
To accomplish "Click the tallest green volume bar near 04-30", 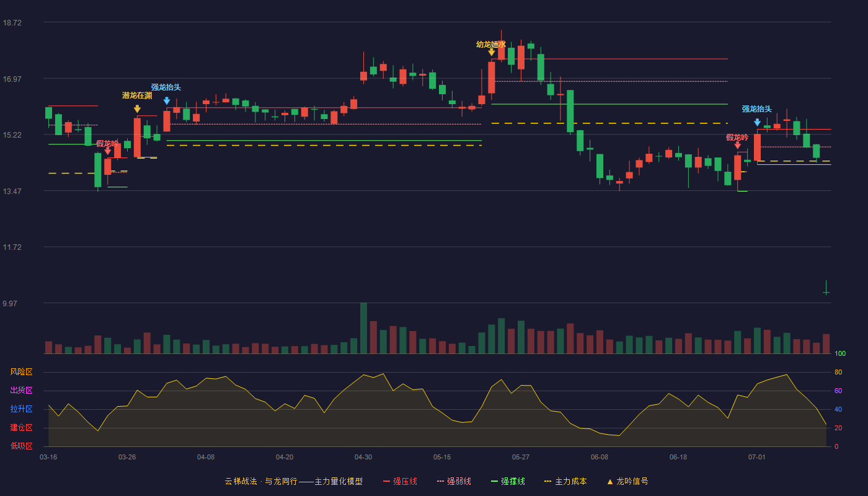I will [363, 328].
